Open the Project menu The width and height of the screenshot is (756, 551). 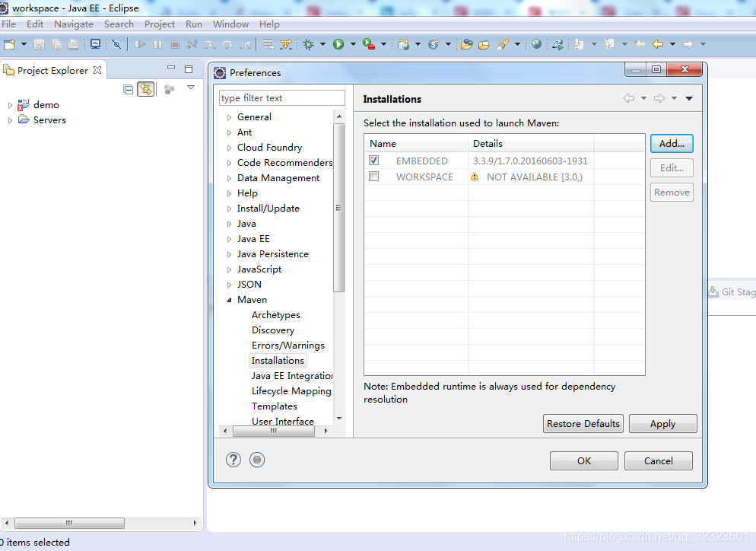(160, 24)
